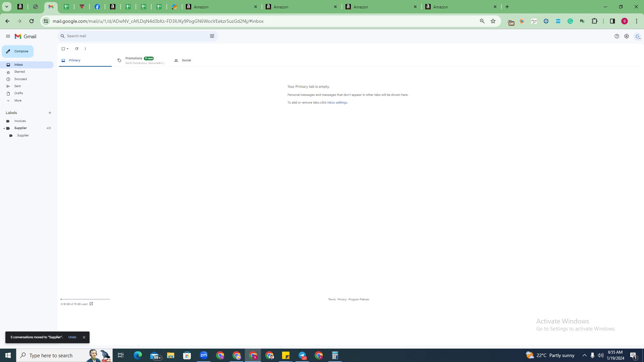Viewport: 644px width, 362px height.
Task: Open the browser tab search dropdown
Action: coord(6,7)
